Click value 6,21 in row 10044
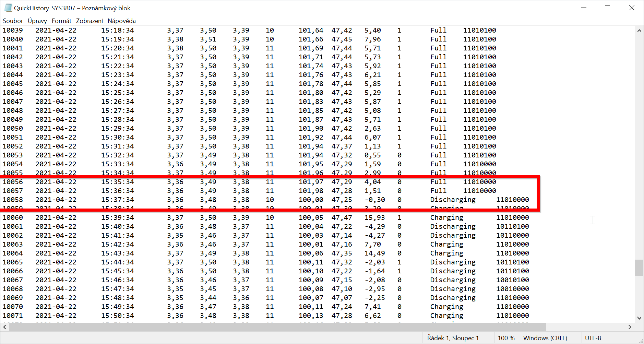The width and height of the screenshot is (644, 344). [x=373, y=75]
